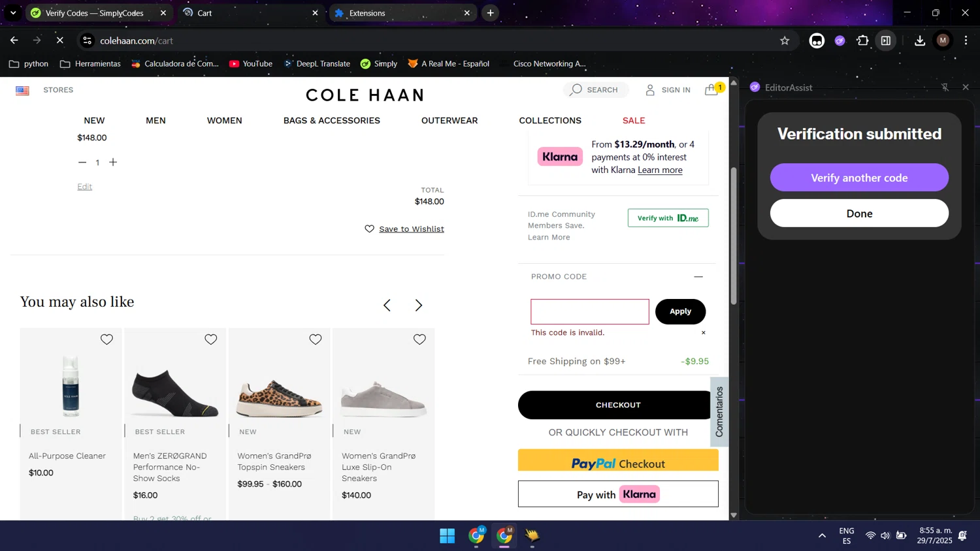The image size is (980, 551).
Task: Open the yellow taskbar app icon
Action: coord(532,536)
